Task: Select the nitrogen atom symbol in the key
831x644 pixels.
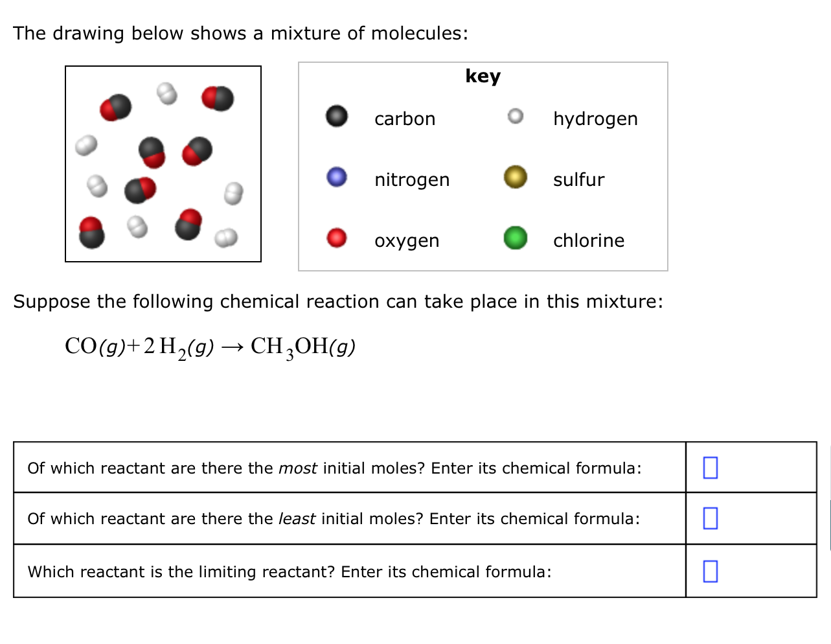Action: click(x=336, y=177)
